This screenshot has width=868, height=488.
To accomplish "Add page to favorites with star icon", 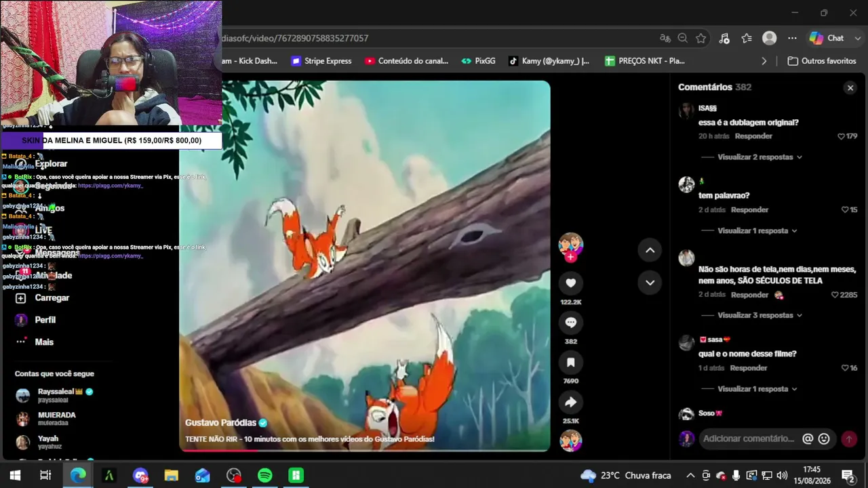I will point(701,39).
